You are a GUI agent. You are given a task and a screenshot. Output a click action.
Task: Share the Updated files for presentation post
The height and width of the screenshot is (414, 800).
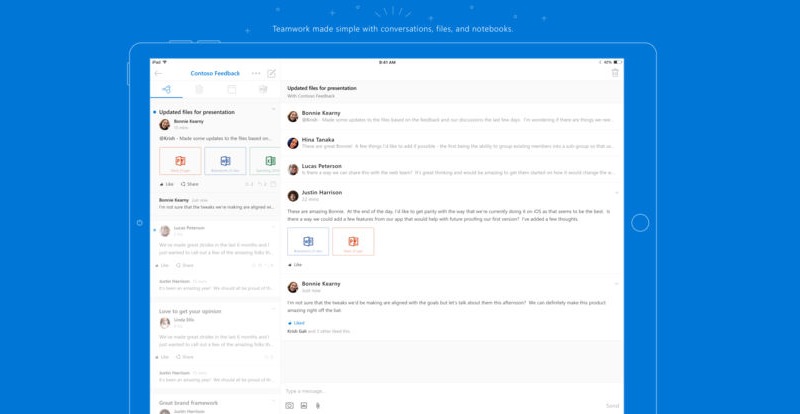tap(190, 184)
